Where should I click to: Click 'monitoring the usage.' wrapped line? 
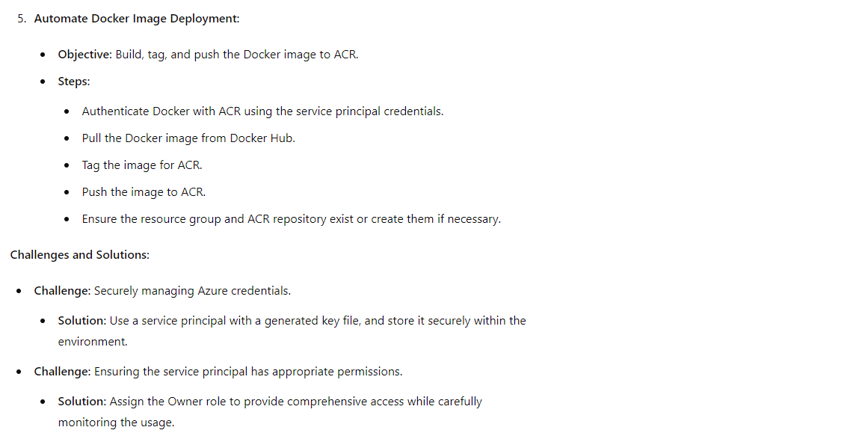point(116,423)
